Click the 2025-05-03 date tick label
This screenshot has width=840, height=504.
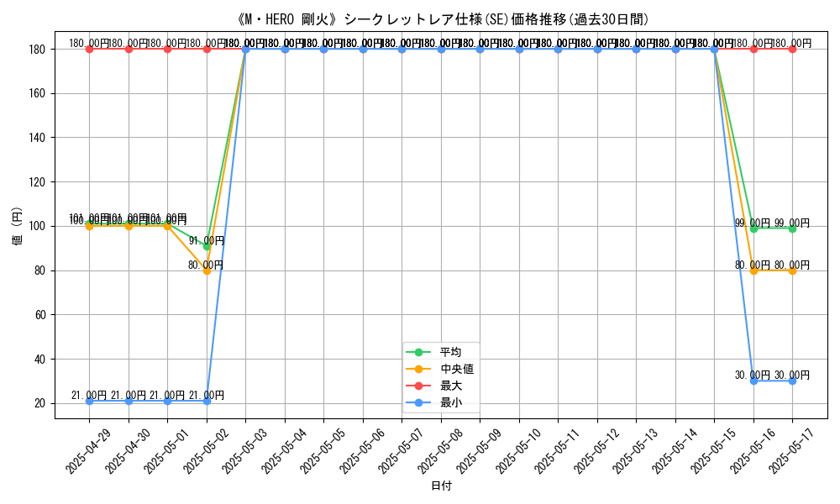244,450
